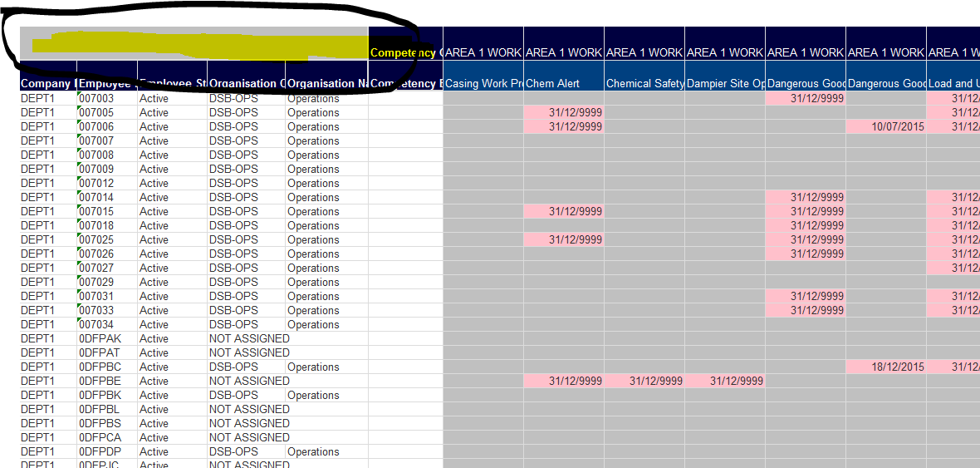This screenshot has width=980, height=468.
Task: Select Active cell in row 007008
Action: [173, 155]
